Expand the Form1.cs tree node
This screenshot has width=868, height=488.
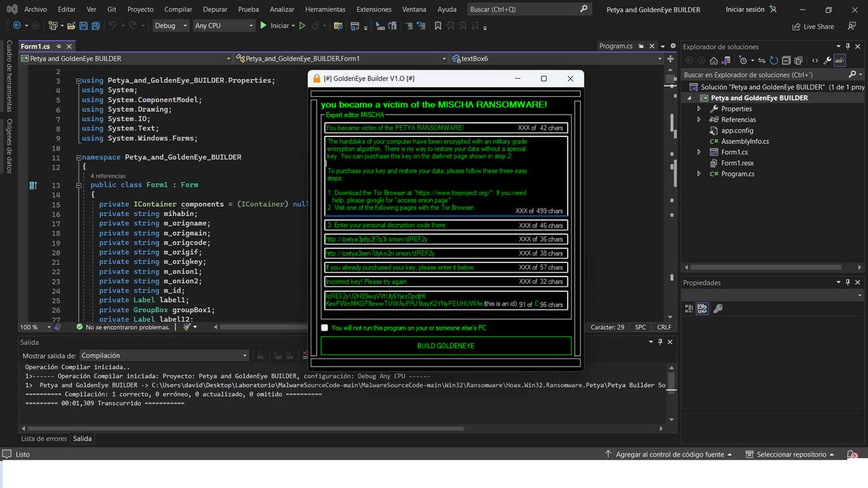[699, 152]
